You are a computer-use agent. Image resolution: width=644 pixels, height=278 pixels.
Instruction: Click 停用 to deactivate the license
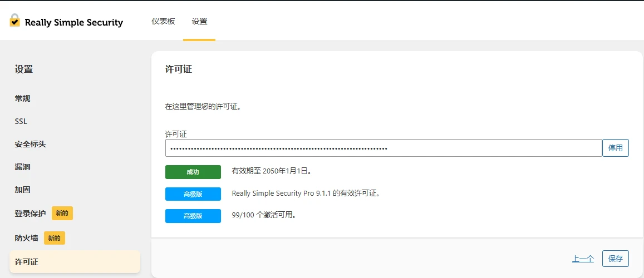(x=615, y=148)
